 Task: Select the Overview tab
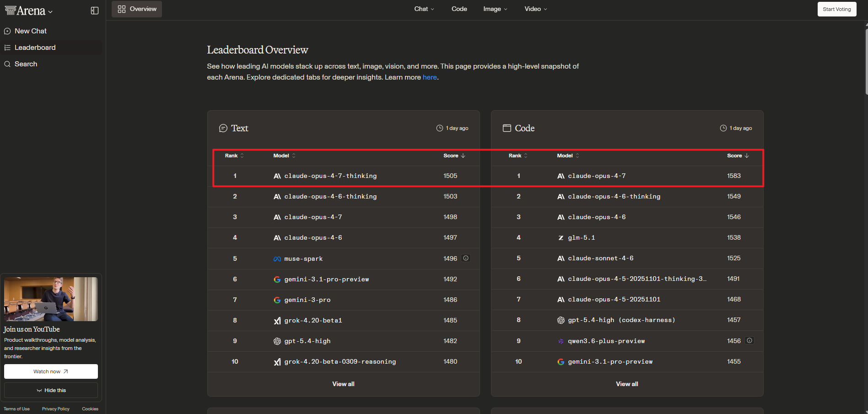[137, 9]
